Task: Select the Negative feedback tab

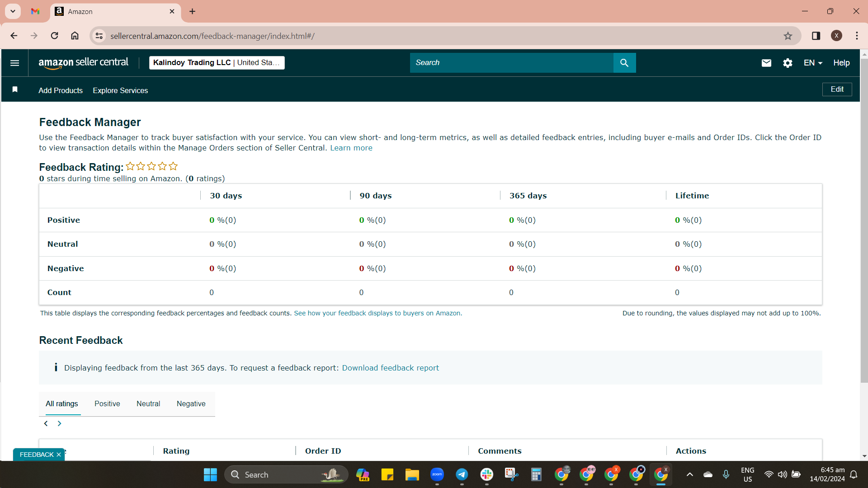Action: tap(191, 404)
